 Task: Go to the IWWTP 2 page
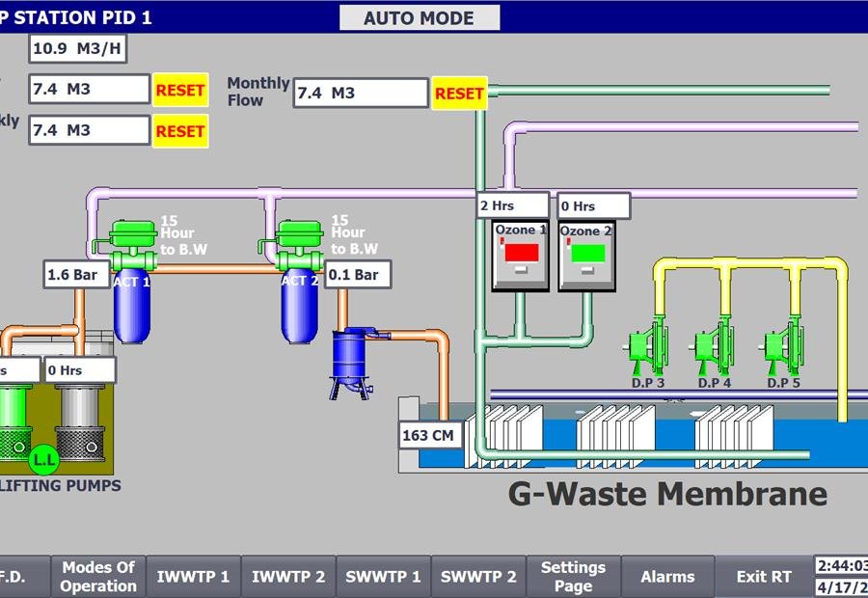(x=288, y=577)
